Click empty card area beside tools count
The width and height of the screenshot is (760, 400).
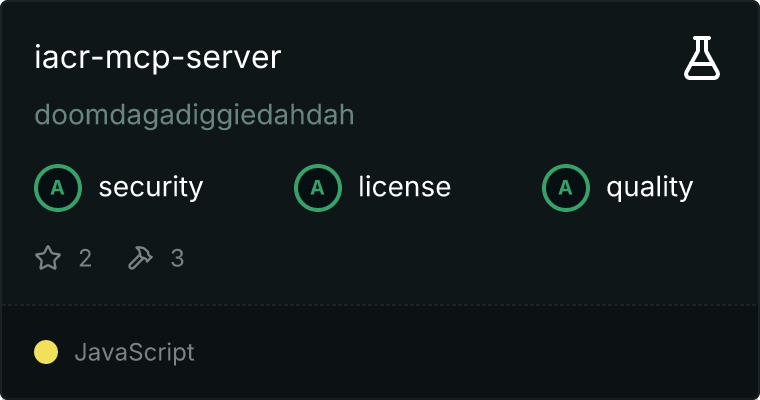pyautogui.click(x=436, y=258)
